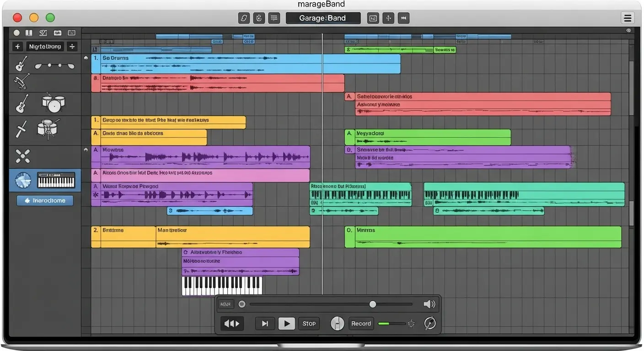This screenshot has width=644, height=351.
Task: Select the red Satrel region on the right
Action: point(478,104)
